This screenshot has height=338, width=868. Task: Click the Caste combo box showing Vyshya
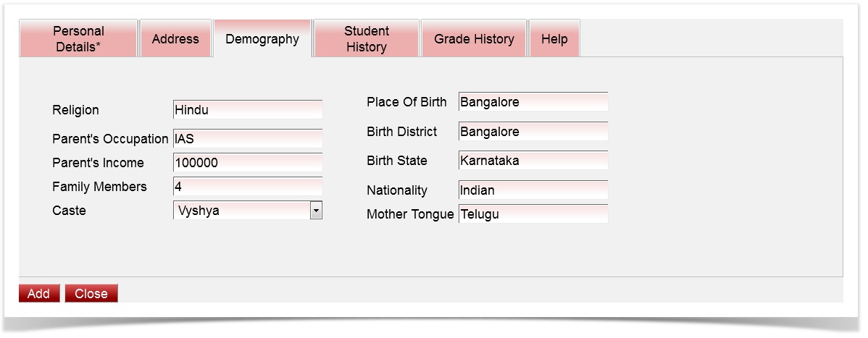click(x=242, y=211)
